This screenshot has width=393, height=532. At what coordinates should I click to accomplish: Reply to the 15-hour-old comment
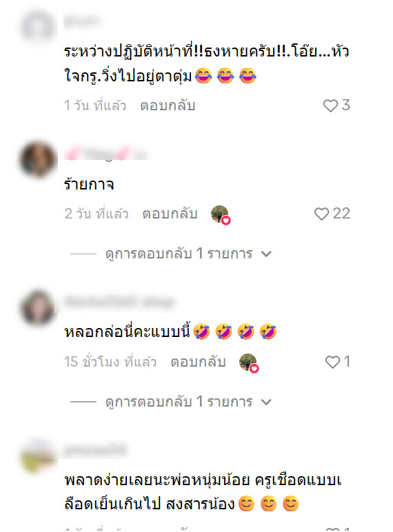pyautogui.click(x=198, y=362)
